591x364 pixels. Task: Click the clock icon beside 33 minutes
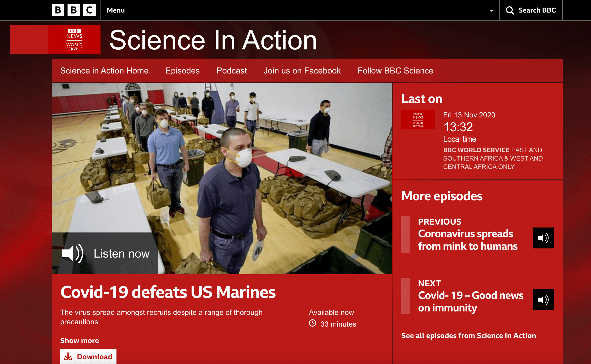point(313,323)
